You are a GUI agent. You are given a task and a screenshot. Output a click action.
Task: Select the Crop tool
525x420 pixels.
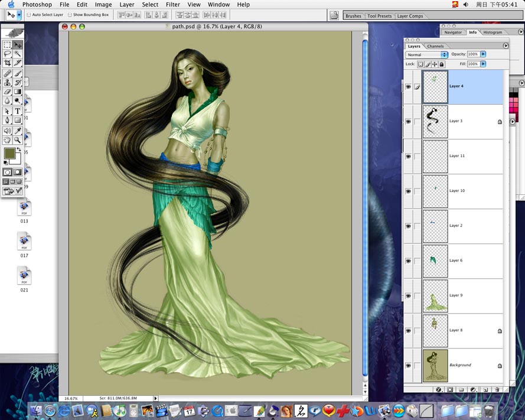7,63
